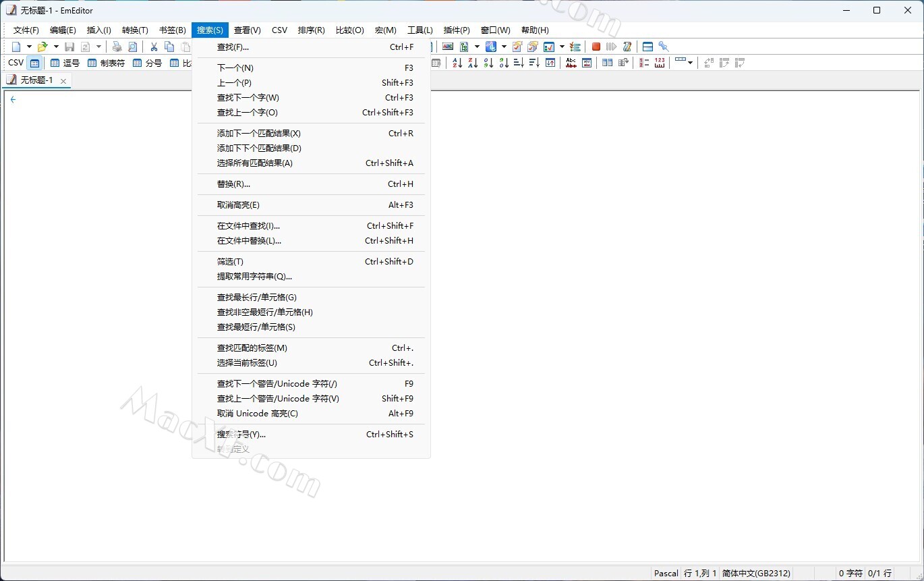This screenshot has width=924, height=581.
Task: Click Sort A to Z icon
Action: [457, 63]
